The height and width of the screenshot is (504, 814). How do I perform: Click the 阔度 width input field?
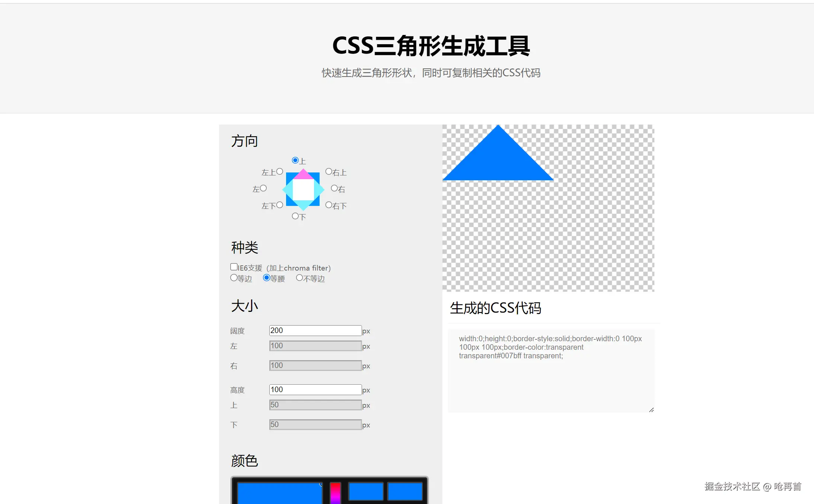315,330
